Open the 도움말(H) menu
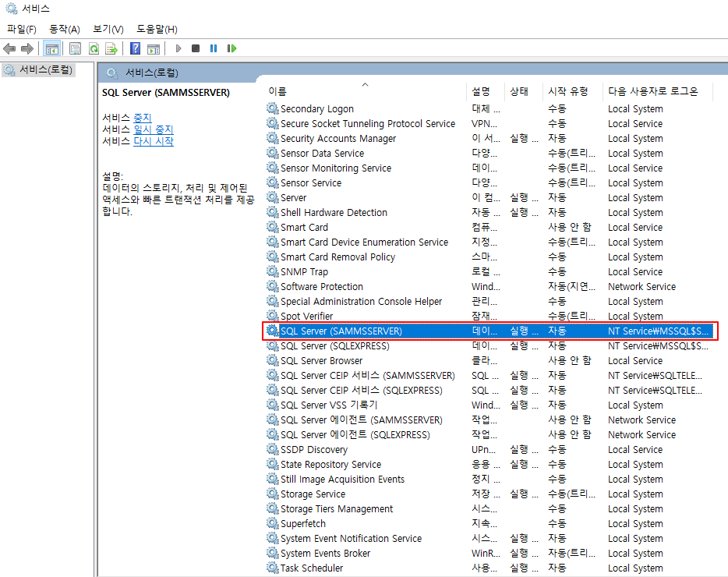 [x=157, y=30]
